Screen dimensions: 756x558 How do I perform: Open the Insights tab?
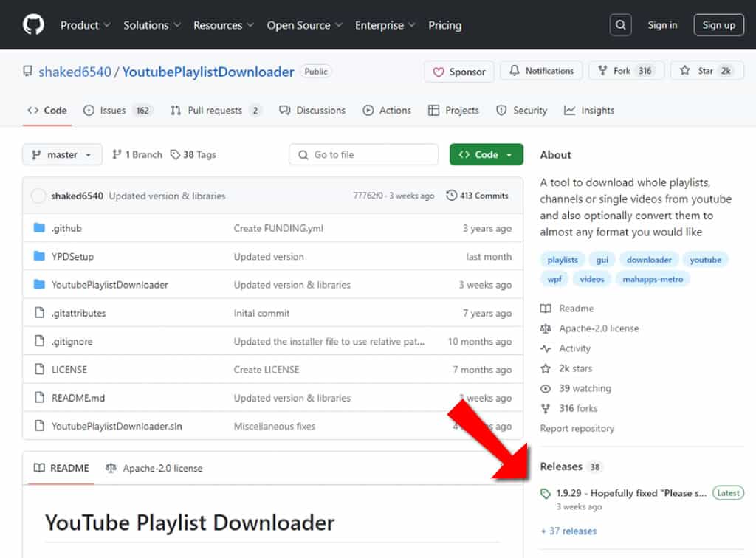click(589, 111)
